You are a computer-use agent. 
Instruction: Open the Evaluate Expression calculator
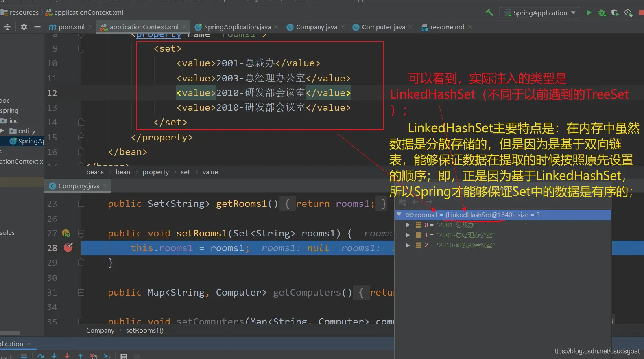pos(124,357)
